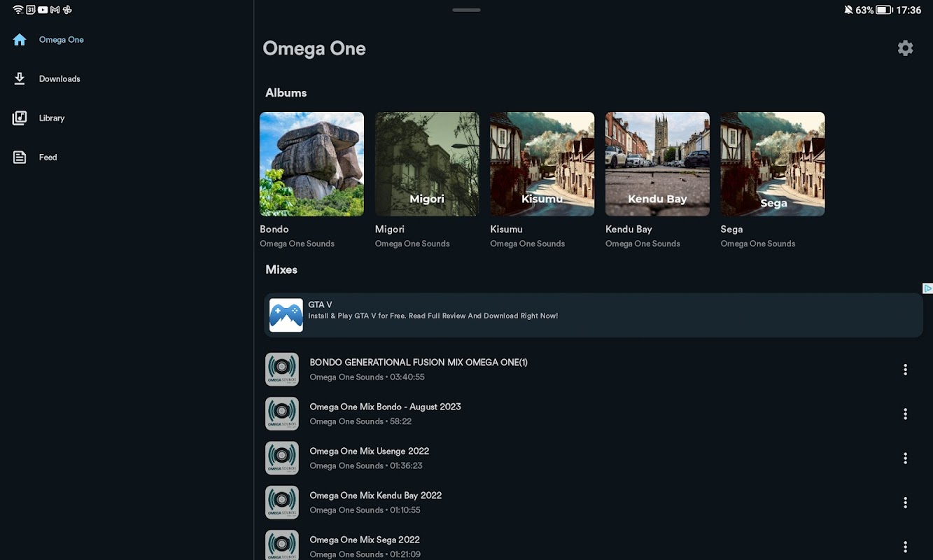Viewport: 933px width, 560px height.
Task: Tap the muted notifications bell icon
Action: click(848, 10)
